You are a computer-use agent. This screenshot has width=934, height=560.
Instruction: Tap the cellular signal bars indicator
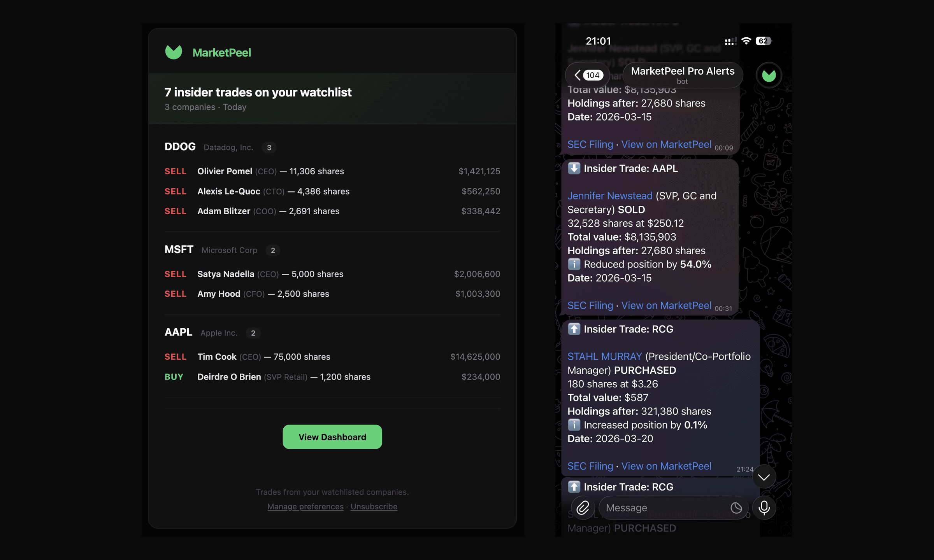click(730, 40)
